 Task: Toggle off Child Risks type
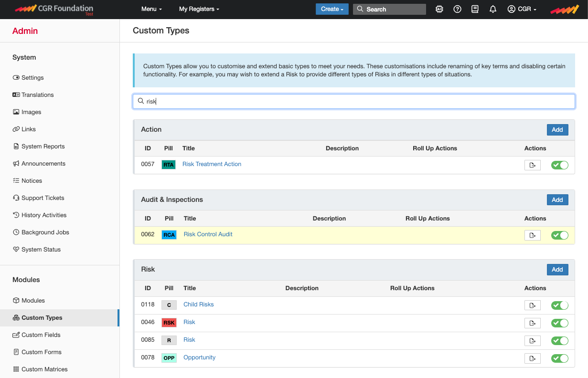tap(559, 305)
